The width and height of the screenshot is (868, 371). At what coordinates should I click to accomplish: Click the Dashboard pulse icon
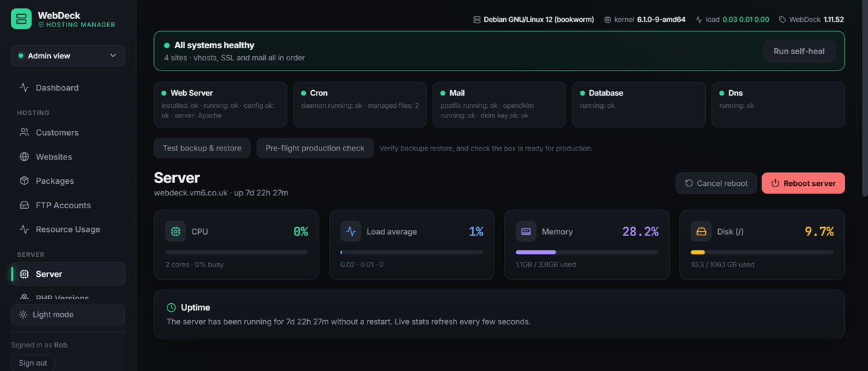pos(24,87)
